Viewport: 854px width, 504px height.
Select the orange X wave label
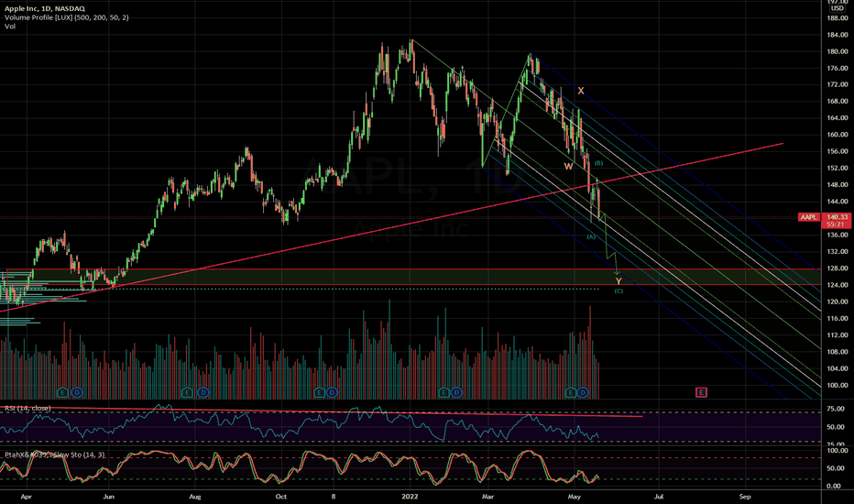pos(581,91)
